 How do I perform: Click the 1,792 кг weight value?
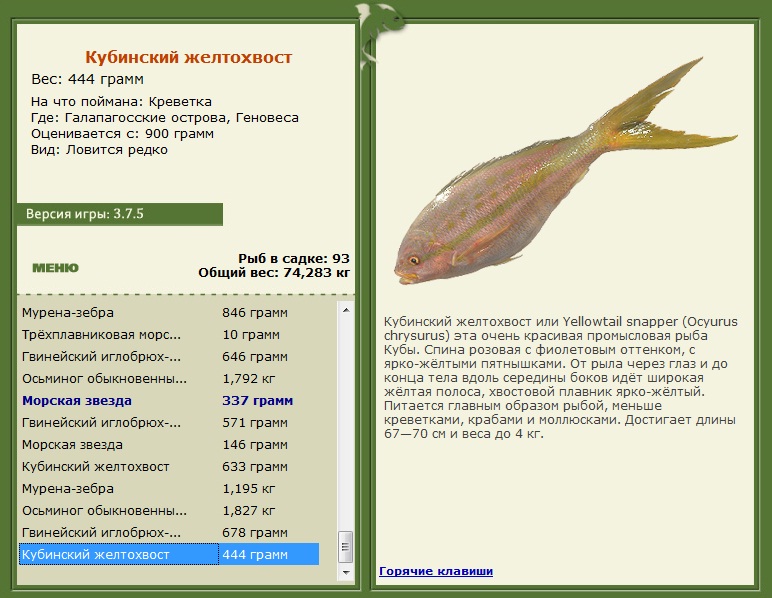click(x=249, y=378)
